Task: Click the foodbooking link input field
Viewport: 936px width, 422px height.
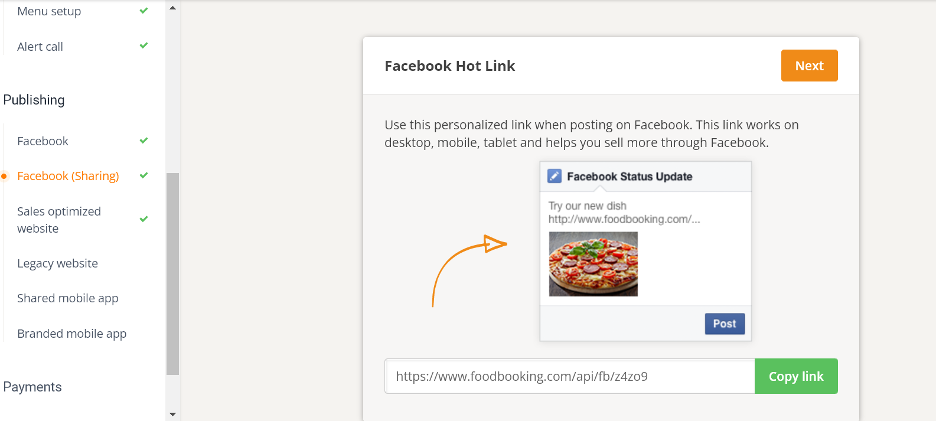Action: pyautogui.click(x=570, y=376)
